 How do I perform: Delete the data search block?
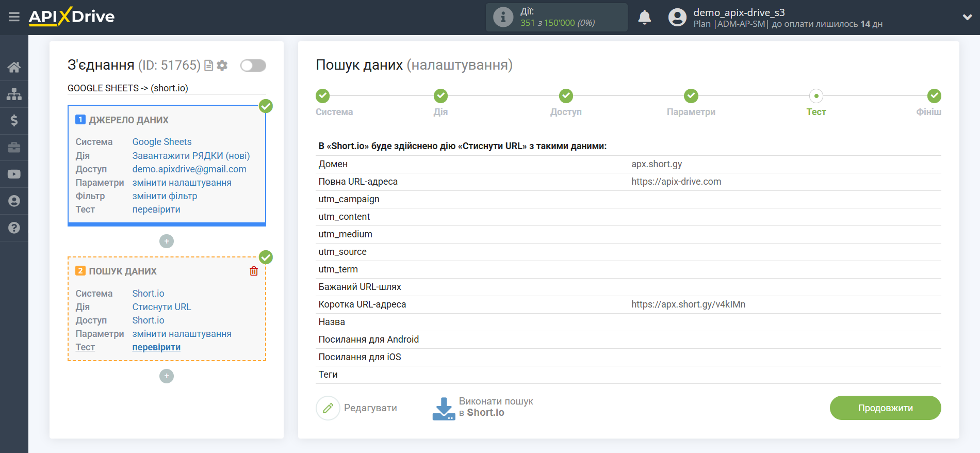click(x=254, y=271)
